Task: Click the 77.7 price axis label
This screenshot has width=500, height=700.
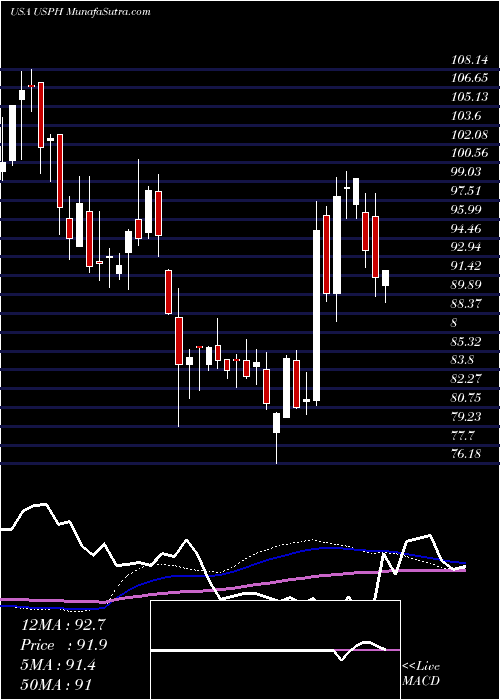Action: click(x=463, y=435)
